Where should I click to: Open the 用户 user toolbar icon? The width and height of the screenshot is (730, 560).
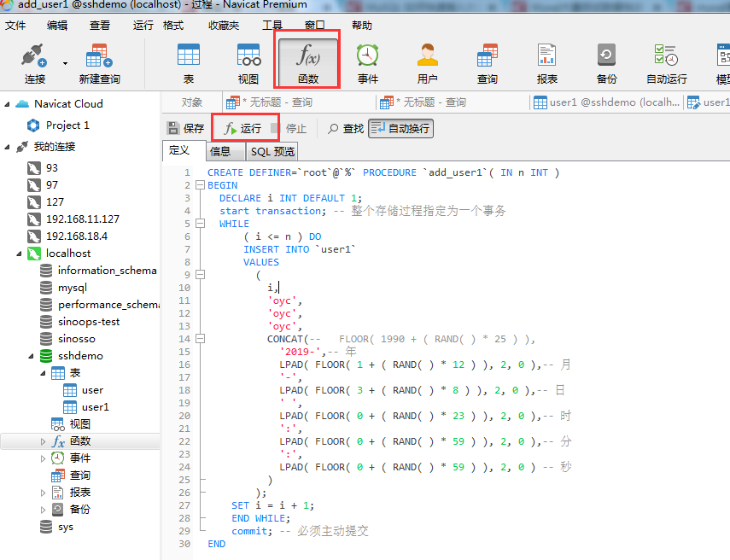pos(428,63)
